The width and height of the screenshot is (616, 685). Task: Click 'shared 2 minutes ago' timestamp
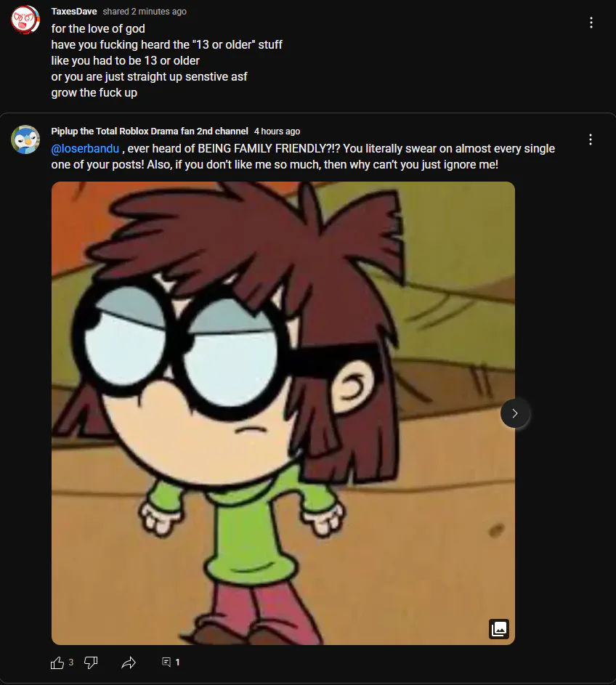pos(145,12)
